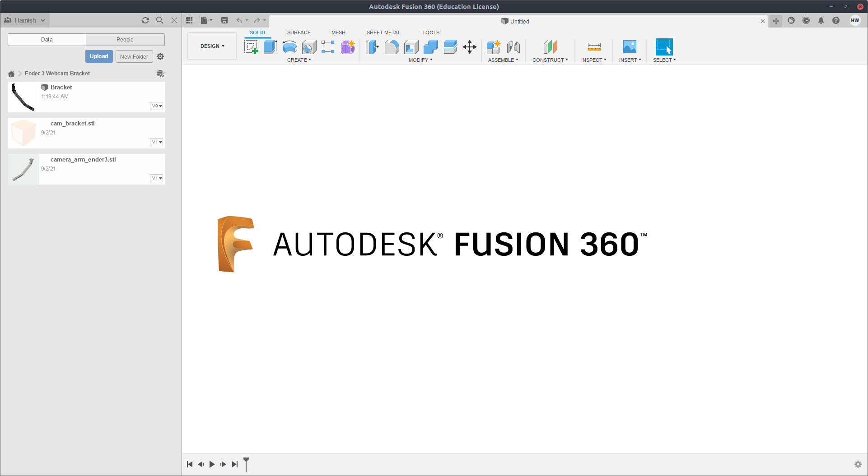Expand the CONSTRUCT menu
Viewport: 868px width, 476px height.
550,60
